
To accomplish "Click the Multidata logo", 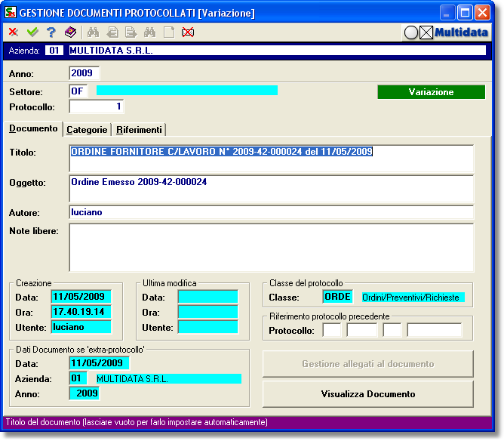I will tap(461, 32).
